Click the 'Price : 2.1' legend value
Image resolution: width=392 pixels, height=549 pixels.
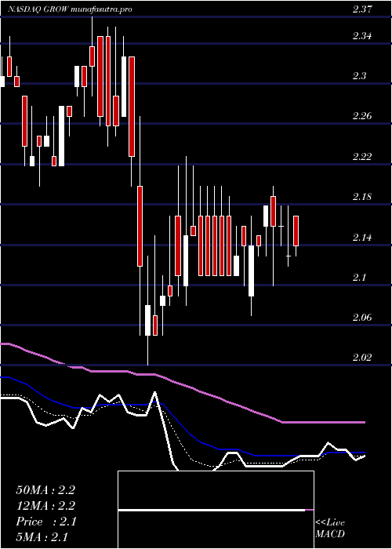(45, 522)
